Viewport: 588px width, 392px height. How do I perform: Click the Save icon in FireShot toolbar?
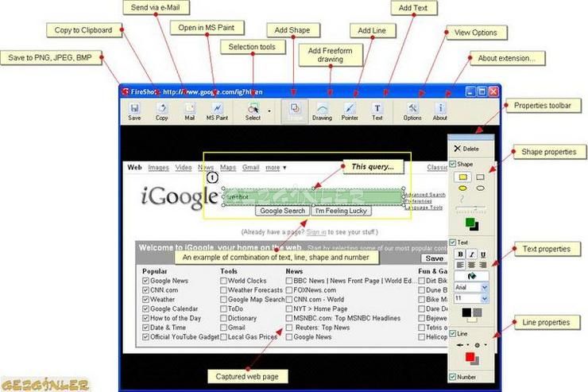[x=134, y=111]
